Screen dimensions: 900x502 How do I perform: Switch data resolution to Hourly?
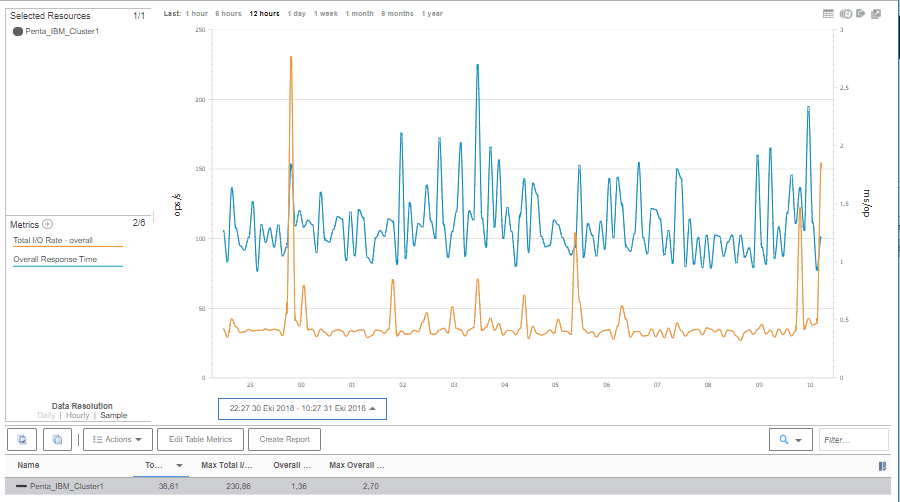tap(77, 415)
